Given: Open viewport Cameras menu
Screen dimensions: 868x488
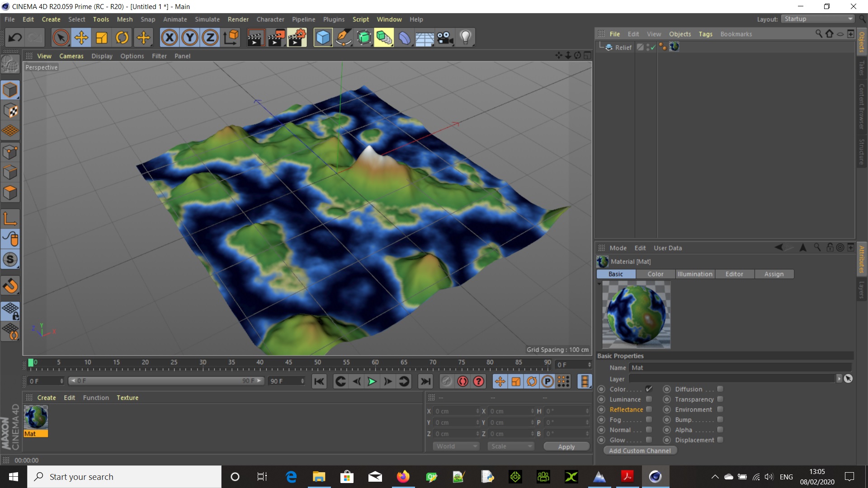Looking at the screenshot, I should [x=71, y=56].
